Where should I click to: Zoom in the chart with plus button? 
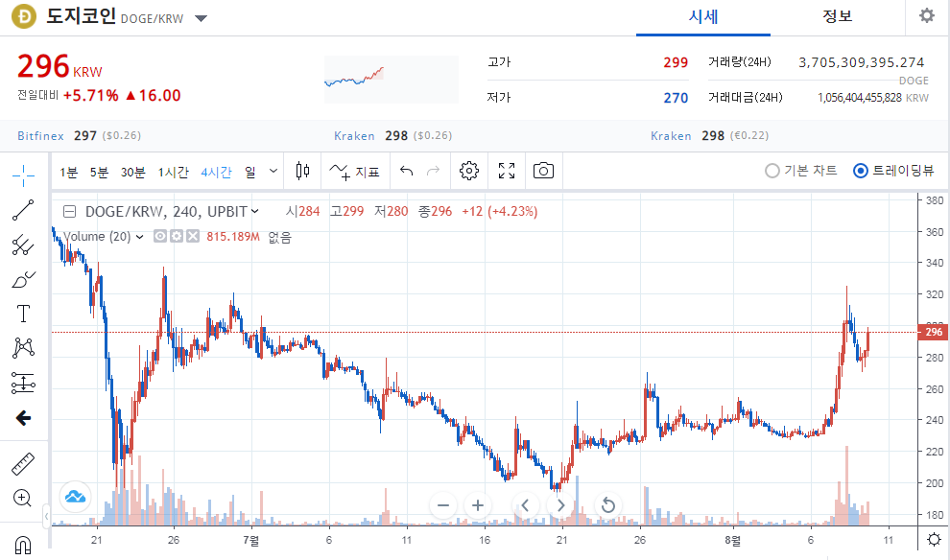[478, 505]
